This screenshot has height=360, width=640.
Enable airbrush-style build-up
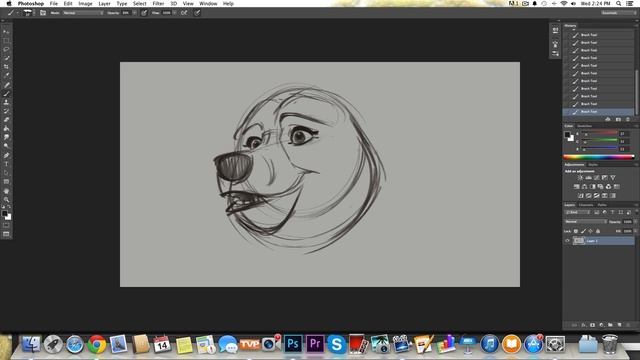184,13
